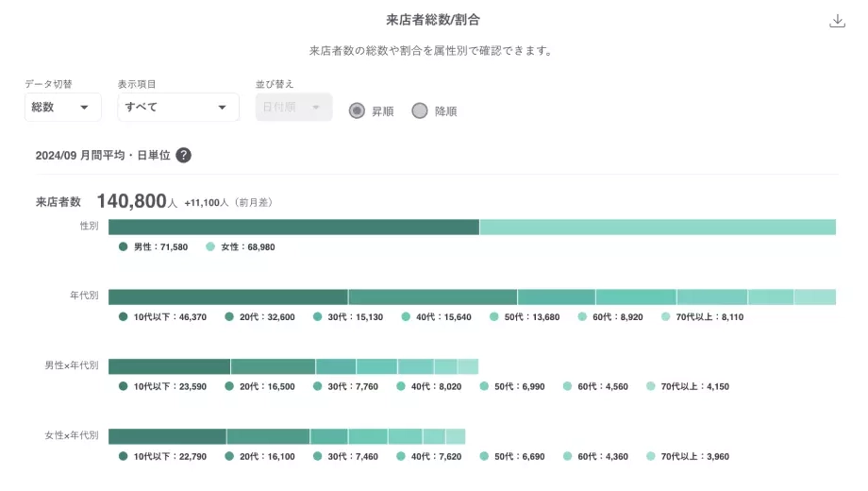The image size is (868, 491).
Task: Click the download icon at top right
Action: 837,21
